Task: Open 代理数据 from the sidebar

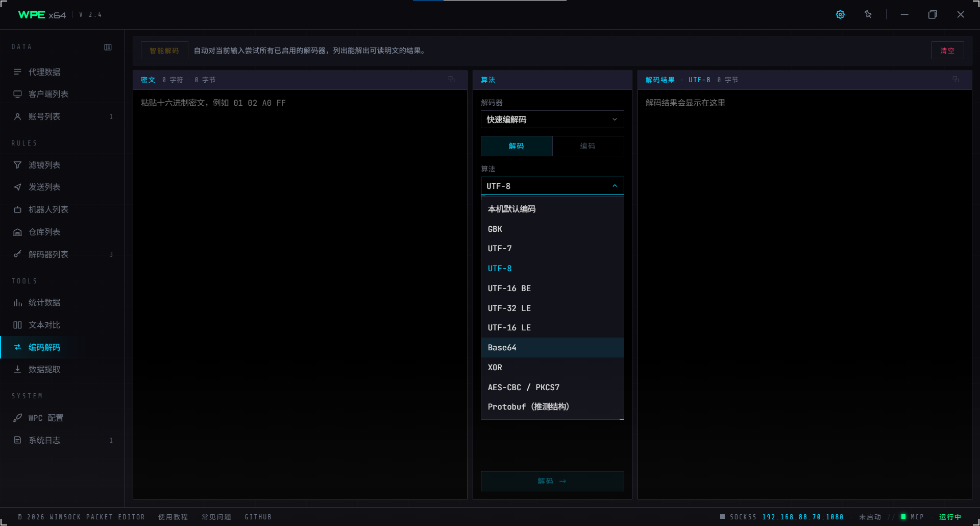Action: click(x=62, y=72)
